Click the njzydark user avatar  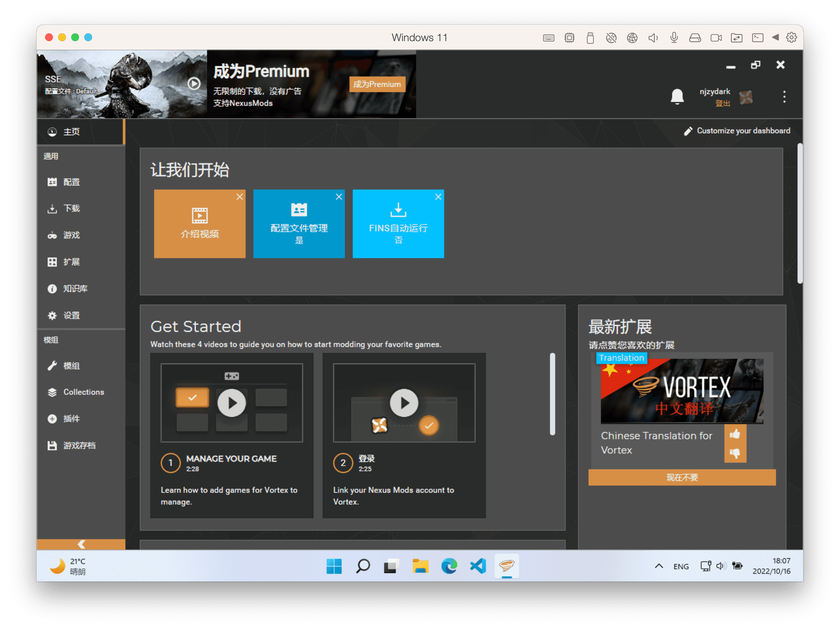click(x=746, y=97)
